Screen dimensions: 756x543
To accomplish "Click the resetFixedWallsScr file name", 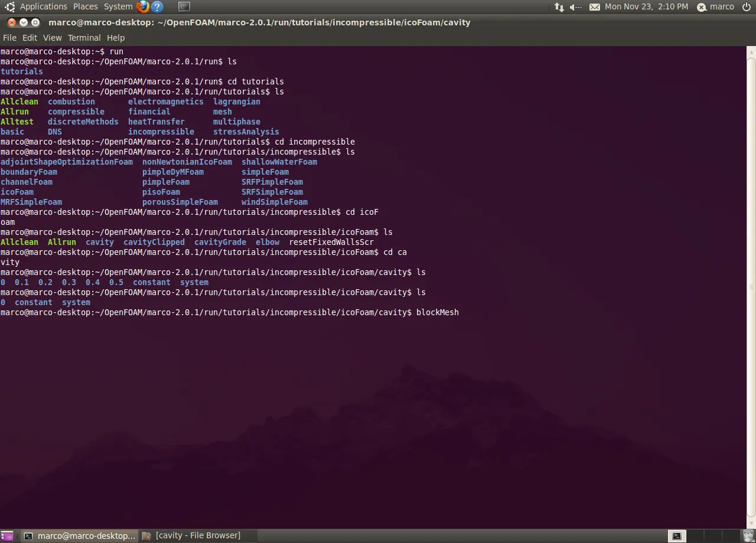I will coord(331,242).
